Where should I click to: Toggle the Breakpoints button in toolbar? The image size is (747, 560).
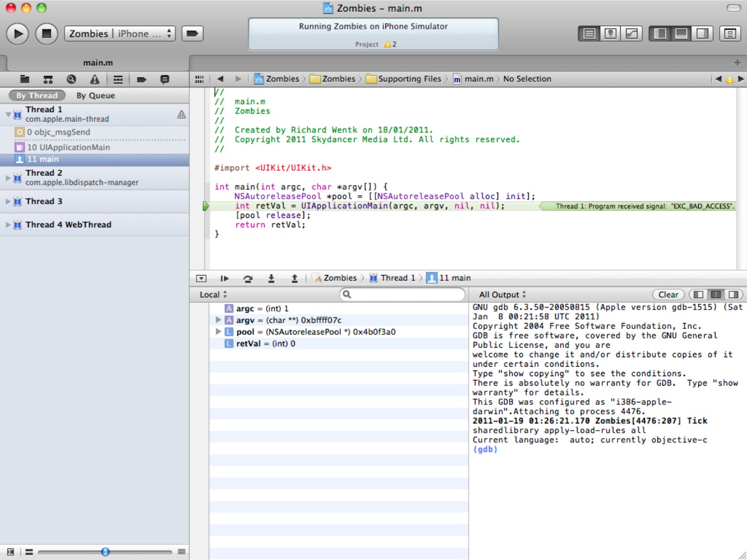coord(192,34)
